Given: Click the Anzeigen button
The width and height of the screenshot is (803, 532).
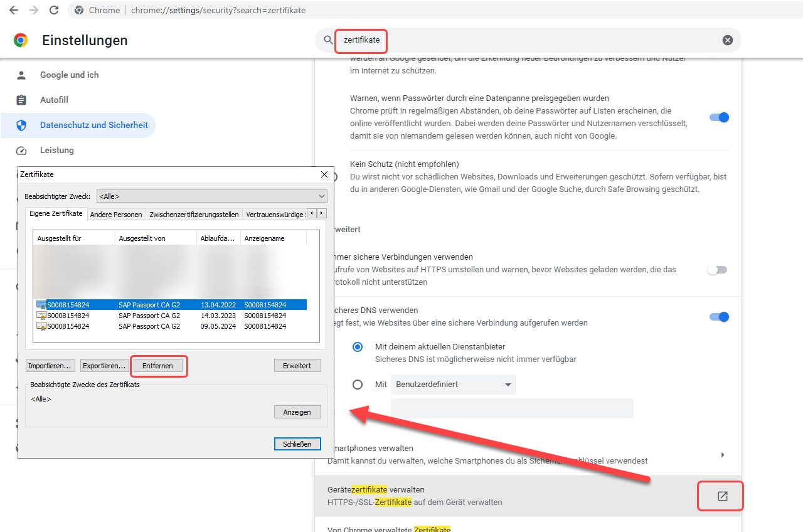Looking at the screenshot, I should point(297,412).
